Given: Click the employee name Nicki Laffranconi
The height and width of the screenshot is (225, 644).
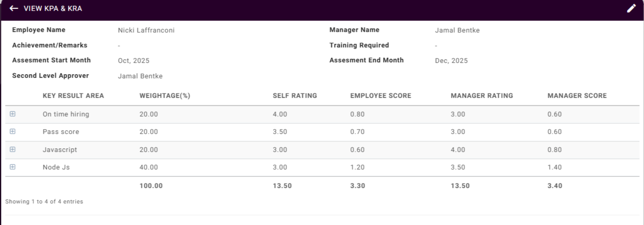Looking at the screenshot, I should tap(146, 30).
